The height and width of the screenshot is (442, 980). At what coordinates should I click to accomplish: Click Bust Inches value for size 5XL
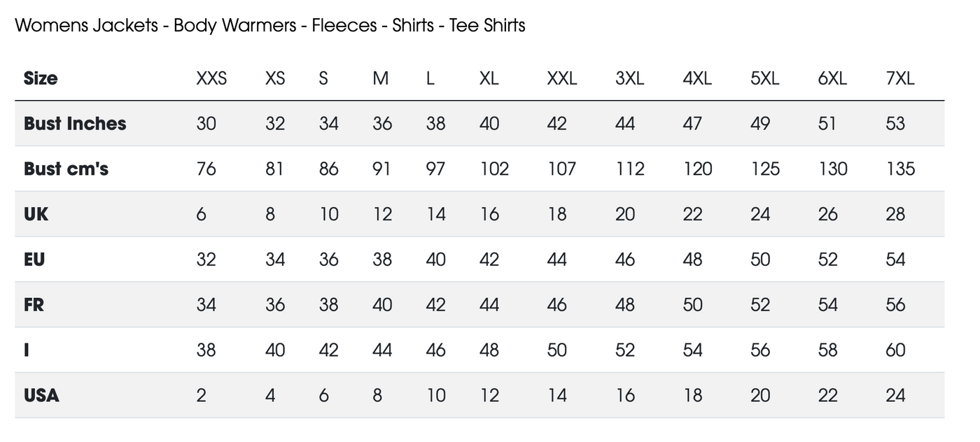[760, 124]
